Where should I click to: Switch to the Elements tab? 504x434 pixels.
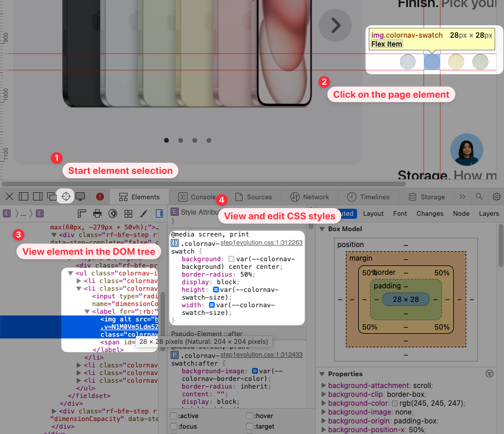point(139,197)
